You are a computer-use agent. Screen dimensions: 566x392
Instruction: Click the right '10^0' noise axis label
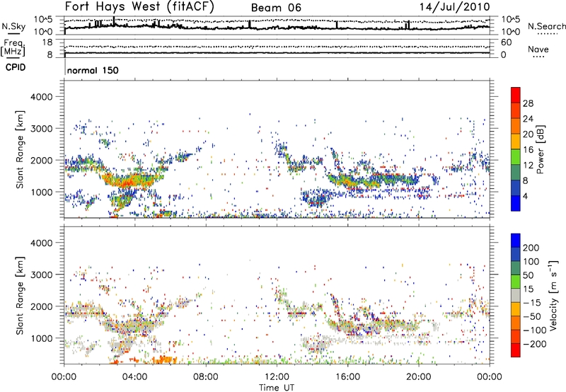[x=510, y=32]
